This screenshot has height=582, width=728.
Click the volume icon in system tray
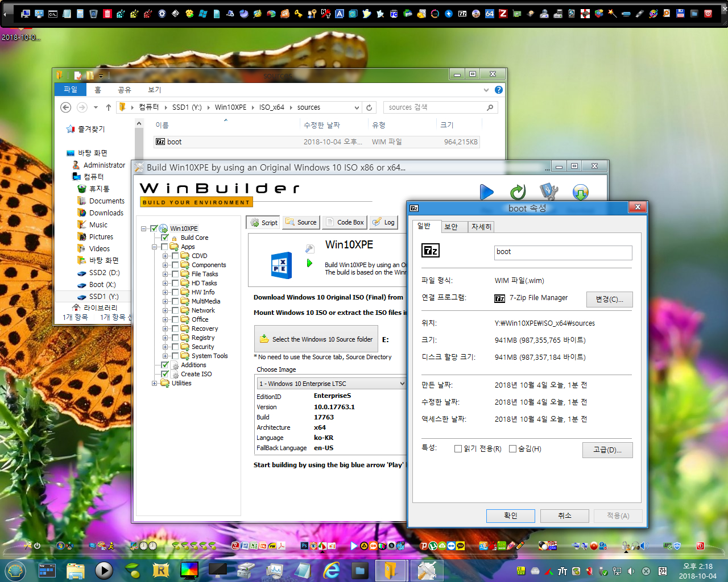tap(631, 571)
